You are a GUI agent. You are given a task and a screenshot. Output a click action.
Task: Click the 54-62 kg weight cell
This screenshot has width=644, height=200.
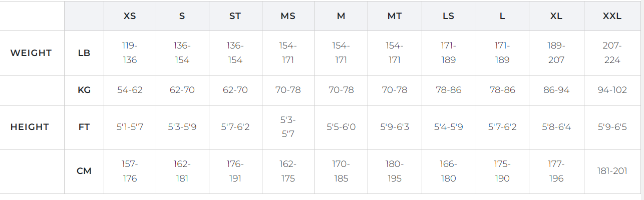tap(130, 90)
